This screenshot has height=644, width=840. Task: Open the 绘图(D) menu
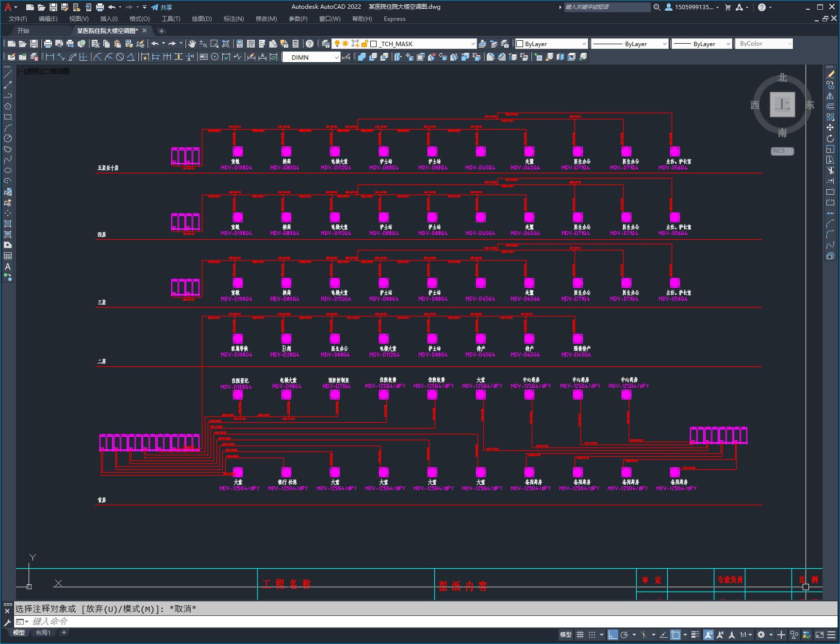click(x=202, y=18)
